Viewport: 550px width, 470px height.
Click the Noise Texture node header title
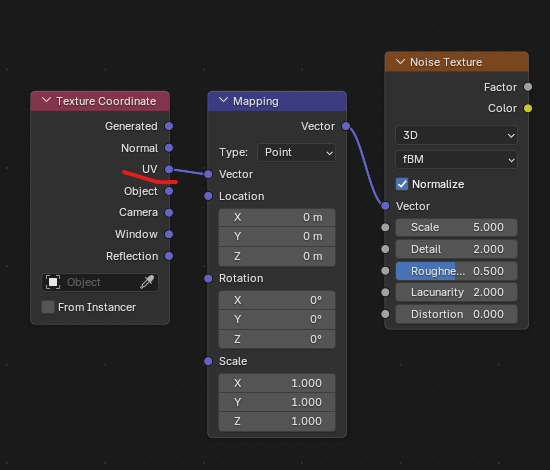click(x=446, y=62)
